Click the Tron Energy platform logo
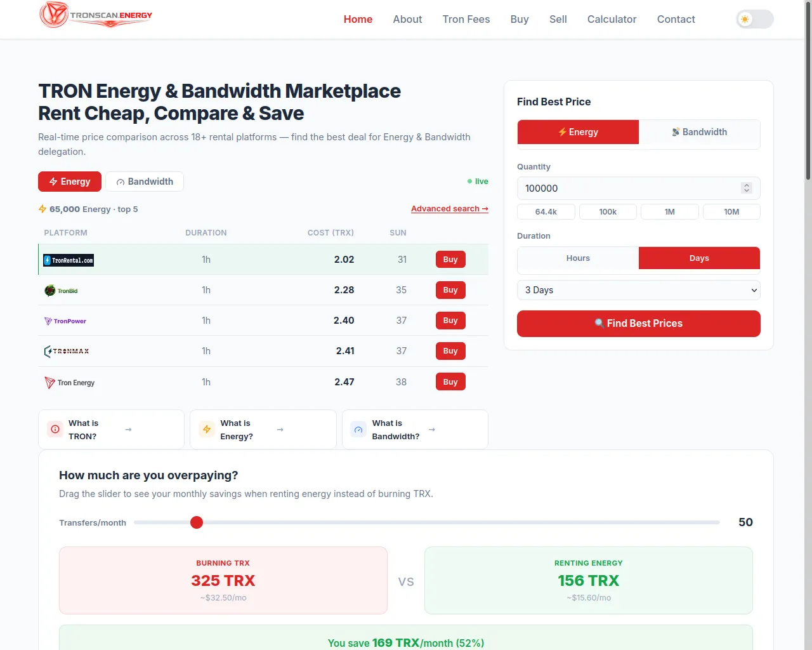This screenshot has width=812, height=650. click(69, 383)
